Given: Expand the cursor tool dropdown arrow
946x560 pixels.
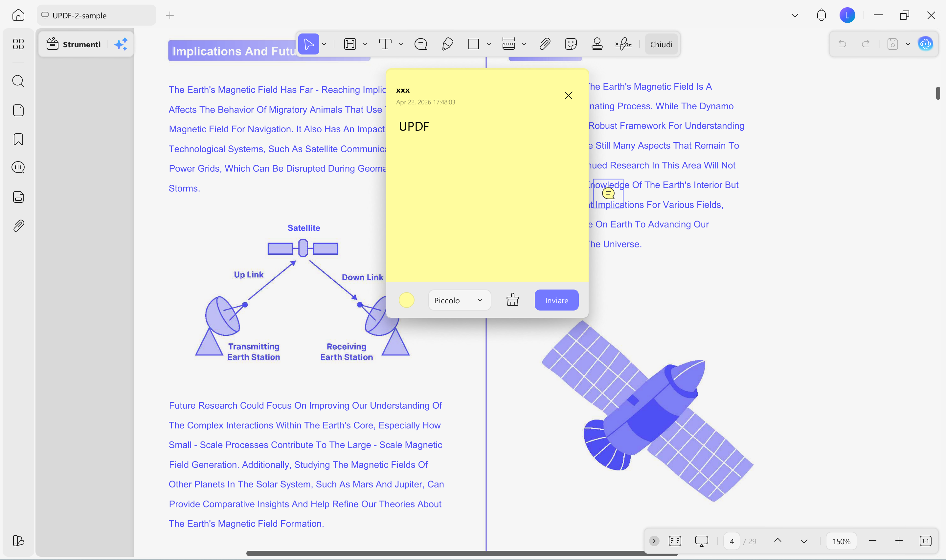Looking at the screenshot, I should pos(324,44).
